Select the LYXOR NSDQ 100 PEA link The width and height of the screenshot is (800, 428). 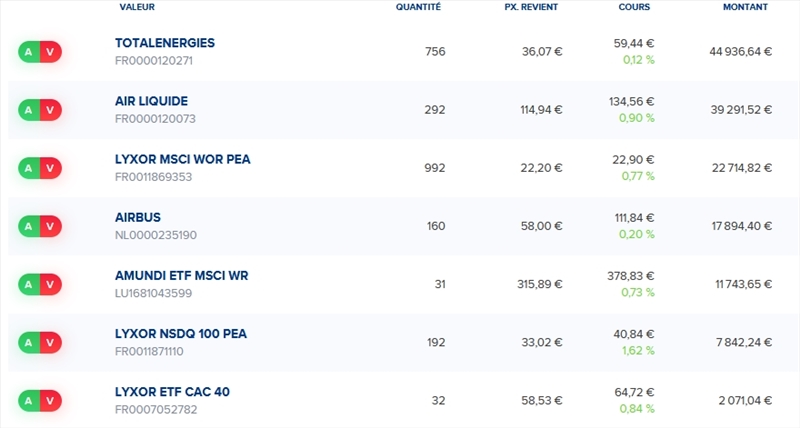180,333
